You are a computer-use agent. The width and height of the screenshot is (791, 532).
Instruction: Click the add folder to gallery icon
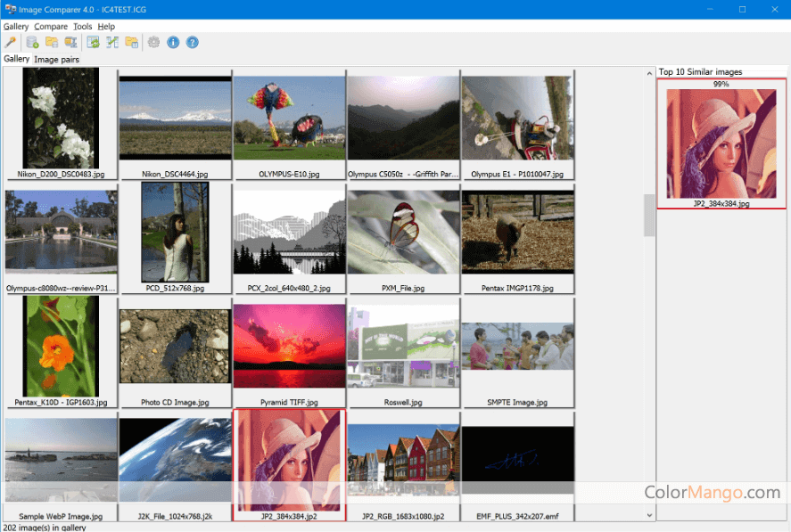pyautogui.click(x=52, y=42)
